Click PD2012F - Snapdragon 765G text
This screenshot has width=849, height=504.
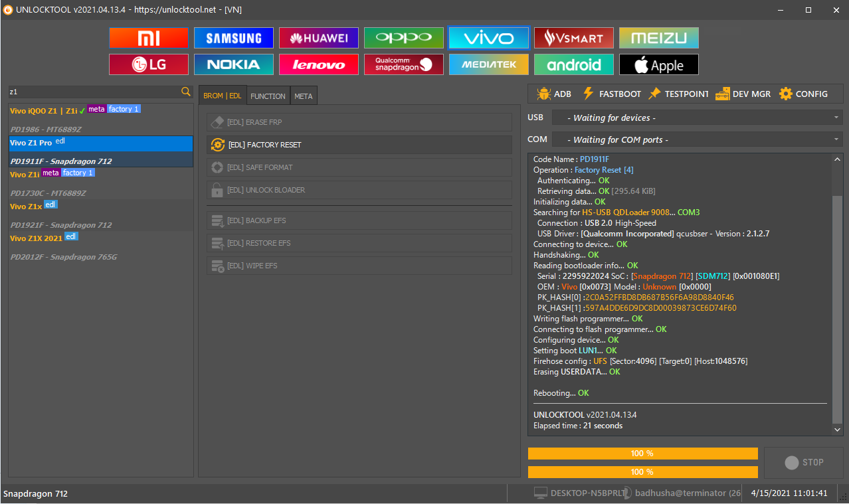tap(64, 257)
